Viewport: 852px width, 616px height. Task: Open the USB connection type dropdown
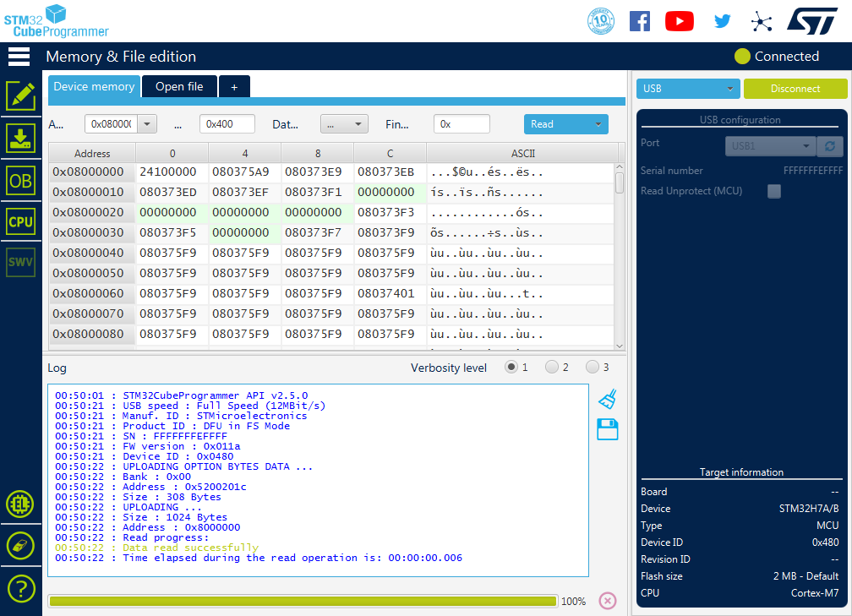pos(688,89)
